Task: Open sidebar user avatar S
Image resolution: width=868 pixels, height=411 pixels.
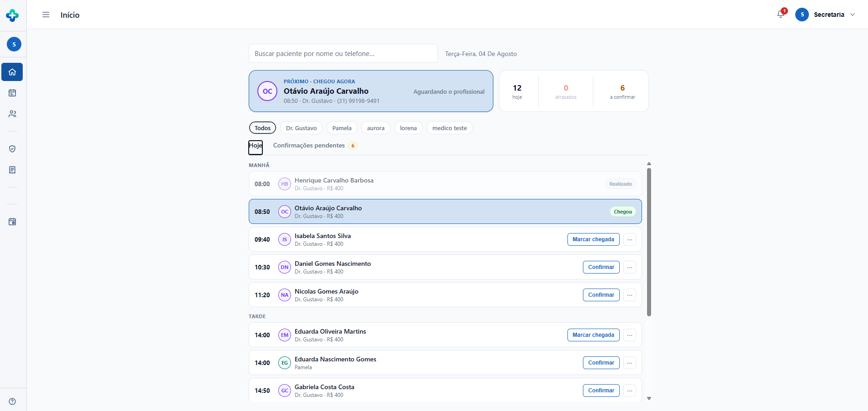Action: click(14, 44)
